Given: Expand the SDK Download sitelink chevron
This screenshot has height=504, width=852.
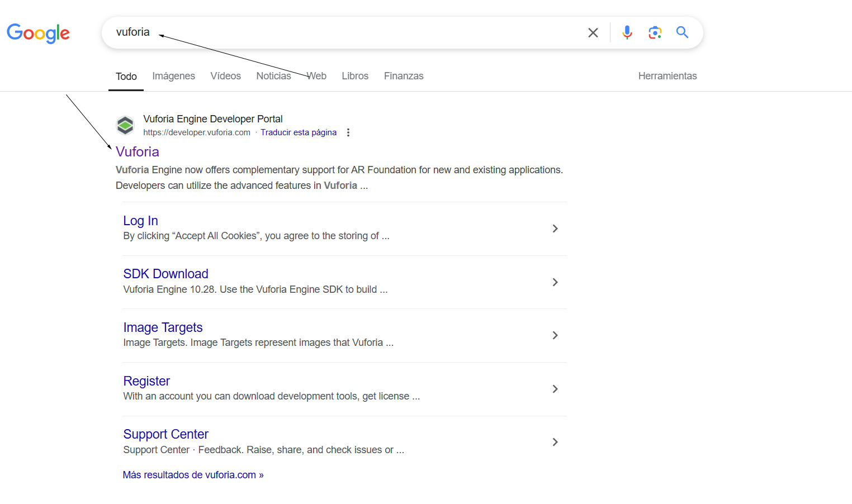Looking at the screenshot, I should click(x=555, y=282).
